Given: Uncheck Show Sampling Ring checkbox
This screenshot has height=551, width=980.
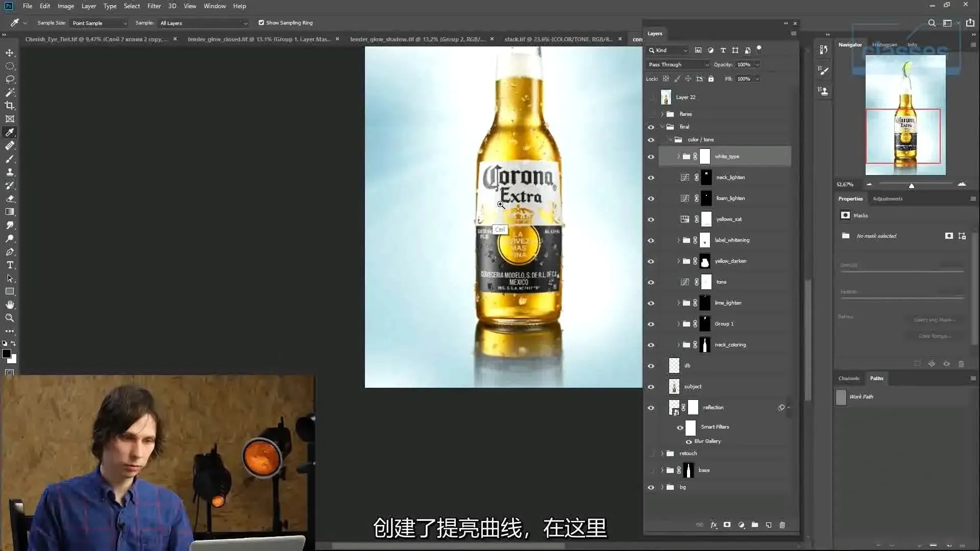Looking at the screenshot, I should tap(261, 22).
